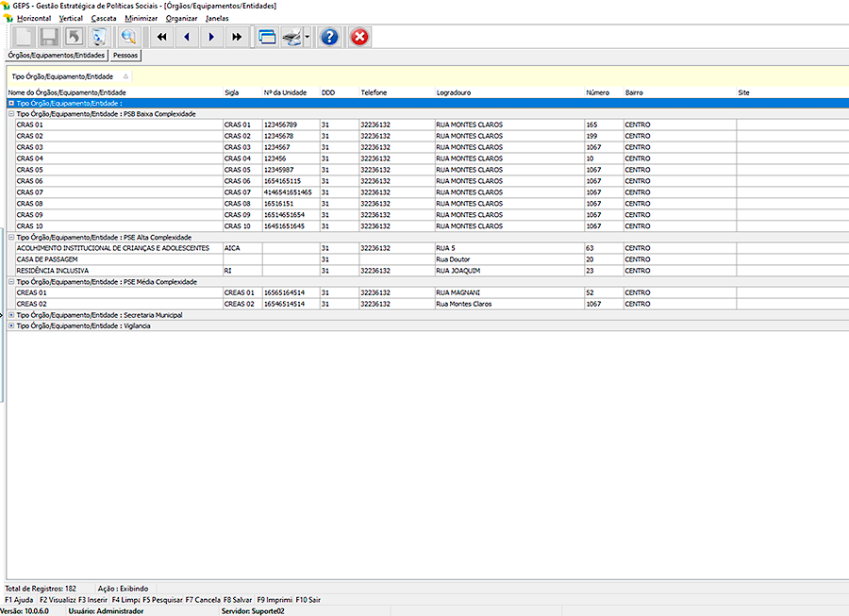
Task: Click the AICA sigla cell
Action: click(x=242, y=248)
